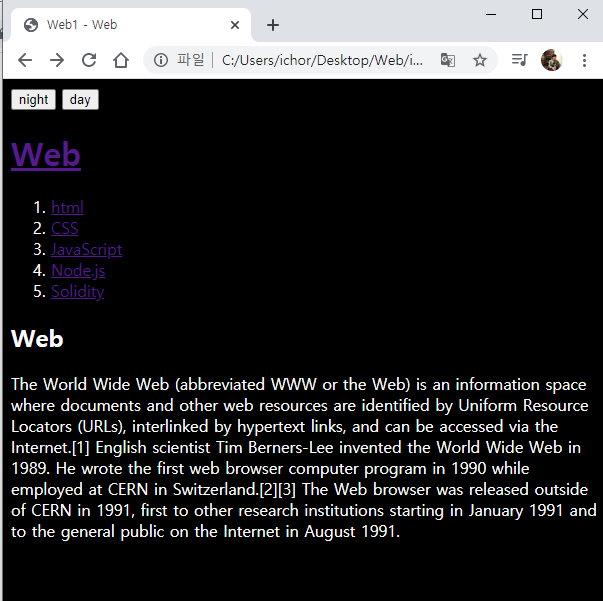Click the text 'Tim Berners-Lee'
603x601 pixels.
(x=274, y=448)
